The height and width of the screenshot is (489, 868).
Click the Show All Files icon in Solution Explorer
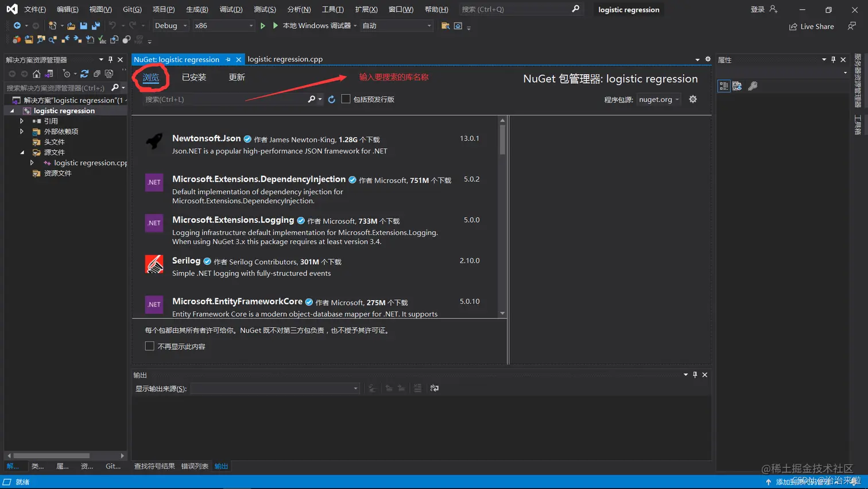point(109,74)
